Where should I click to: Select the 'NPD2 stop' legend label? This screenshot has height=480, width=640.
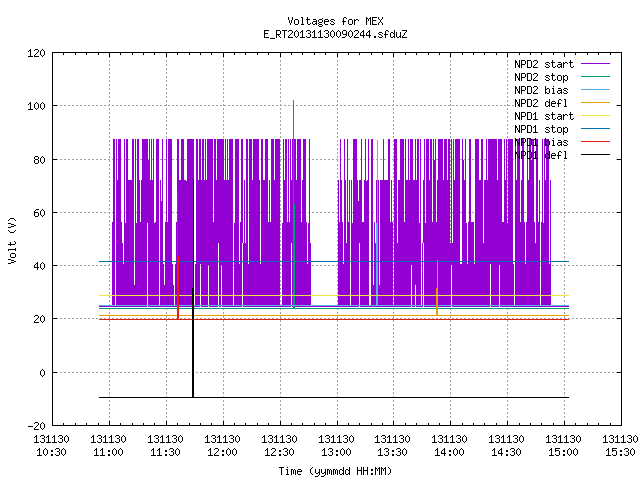(x=541, y=77)
